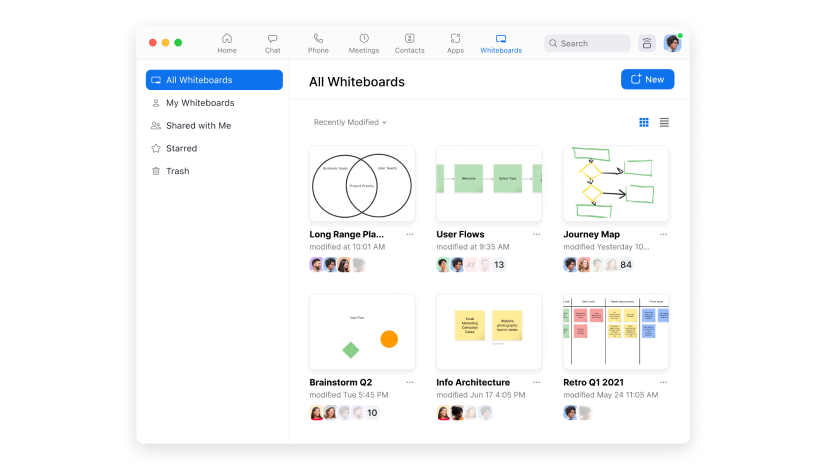Screen dimensions: 826x466
Task: Open the user profile avatar menu
Action: point(672,43)
